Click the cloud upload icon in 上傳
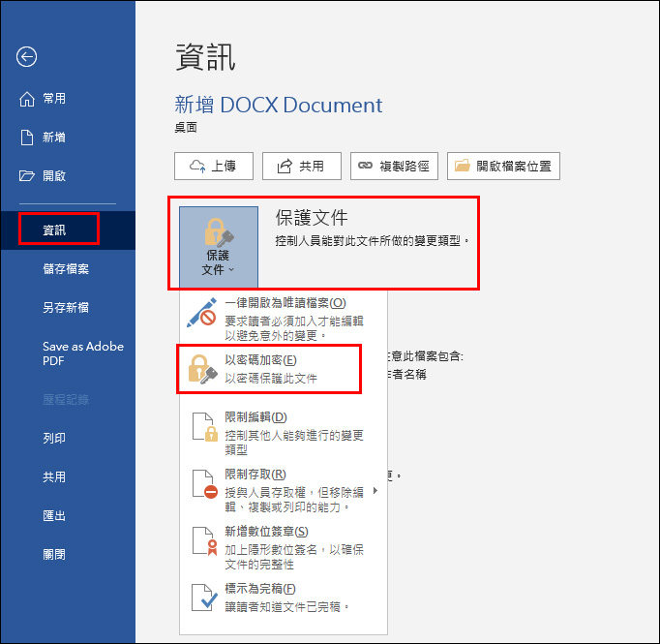The image size is (660, 644). pyautogui.click(x=197, y=167)
